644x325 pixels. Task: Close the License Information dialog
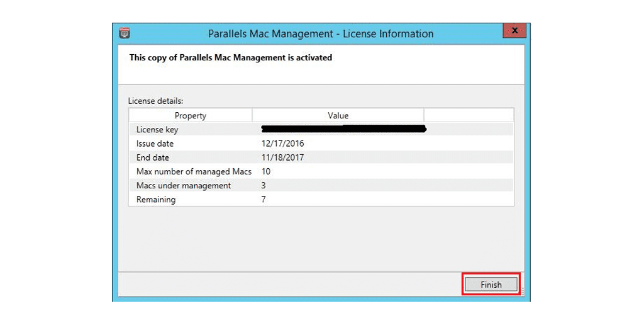pos(514,31)
